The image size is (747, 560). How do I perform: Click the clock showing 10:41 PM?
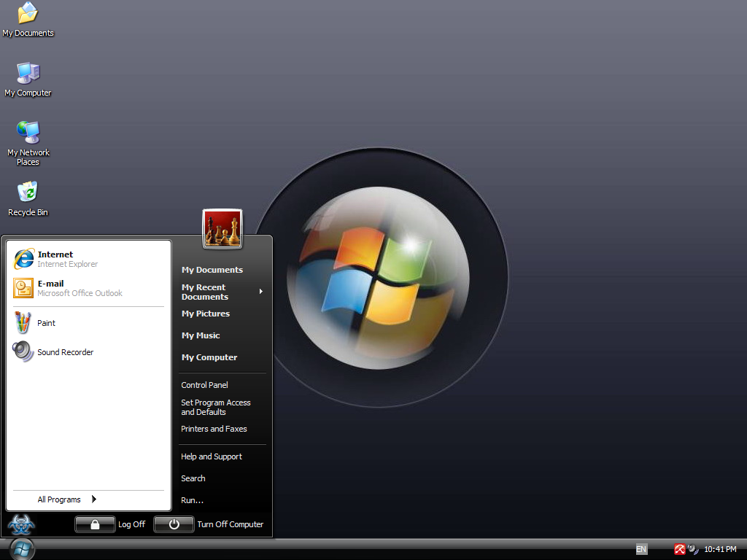721,549
